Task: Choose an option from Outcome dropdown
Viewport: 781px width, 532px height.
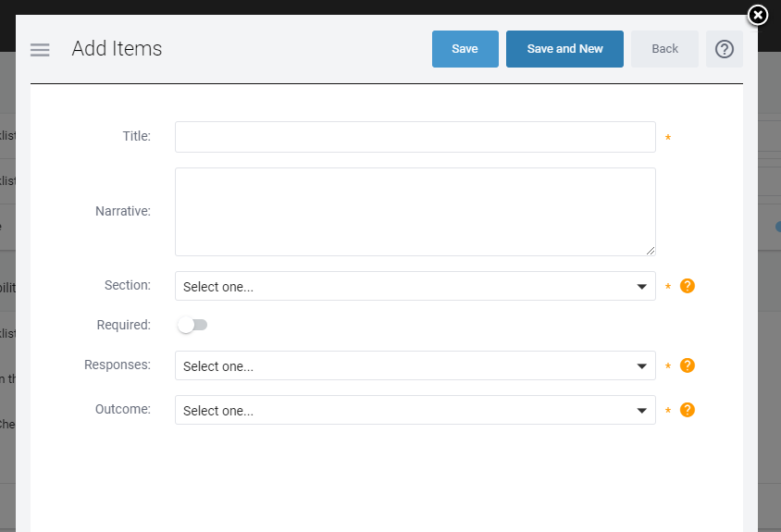Action: coord(415,410)
